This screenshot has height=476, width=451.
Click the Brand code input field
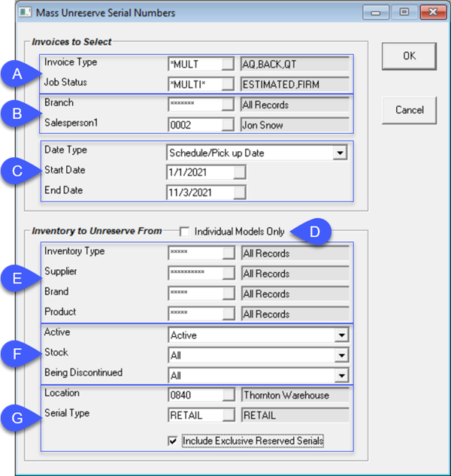(195, 293)
